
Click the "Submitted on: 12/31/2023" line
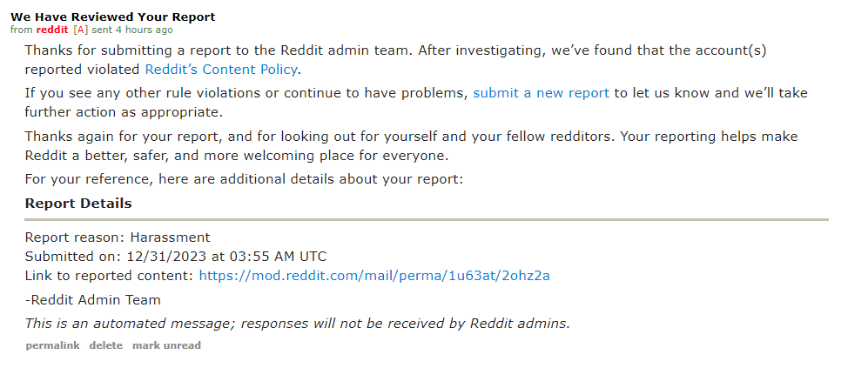coord(176,257)
